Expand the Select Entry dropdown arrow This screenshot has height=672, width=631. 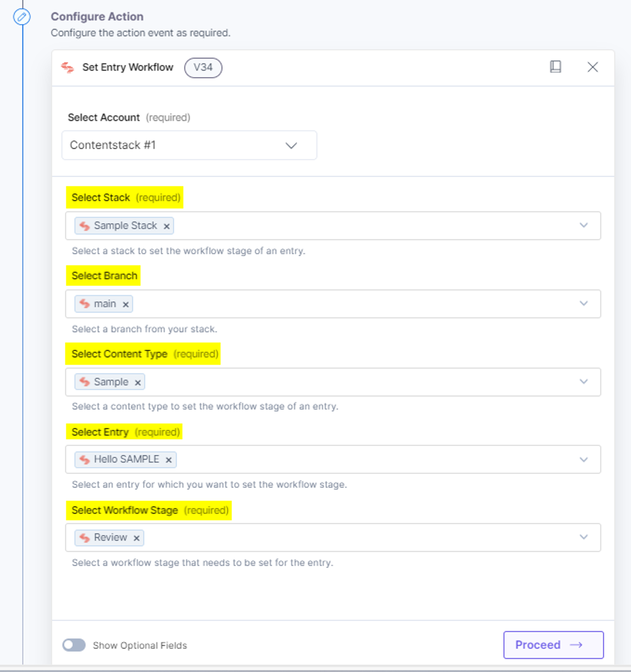tap(583, 460)
